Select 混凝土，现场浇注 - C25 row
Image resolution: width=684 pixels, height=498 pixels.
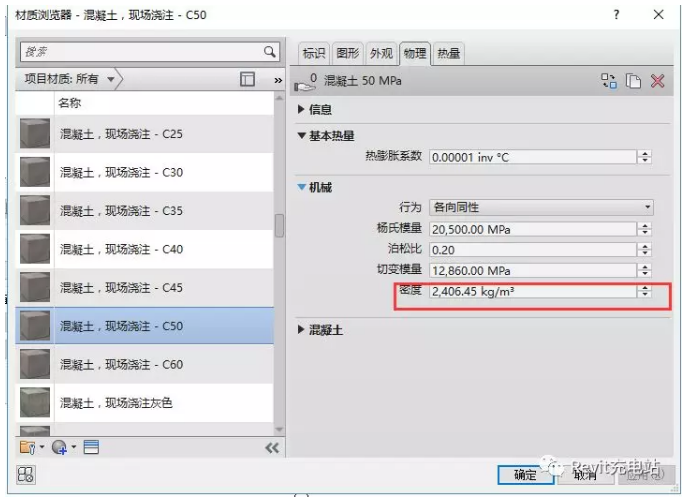pyautogui.click(x=145, y=134)
